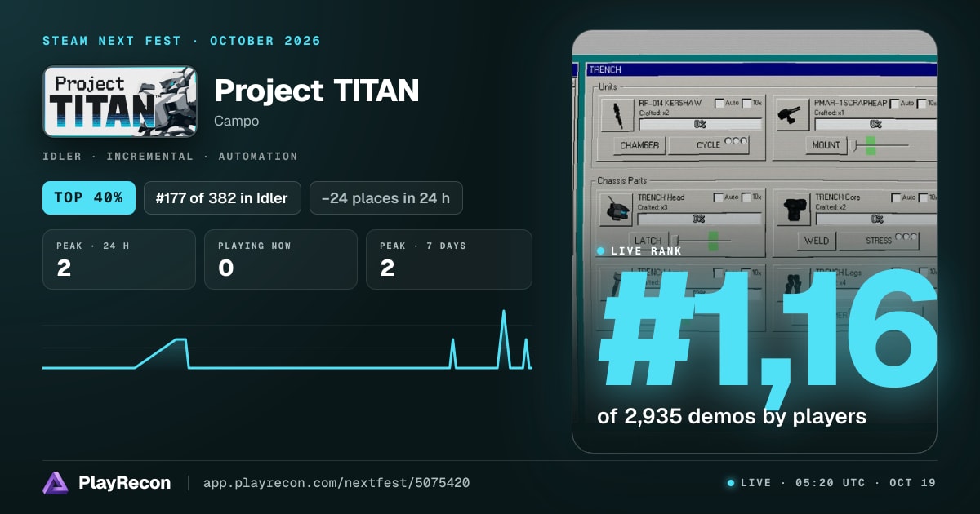Click the TRENCH Head part icon
Screen dimensions: 980x514
click(x=616, y=210)
